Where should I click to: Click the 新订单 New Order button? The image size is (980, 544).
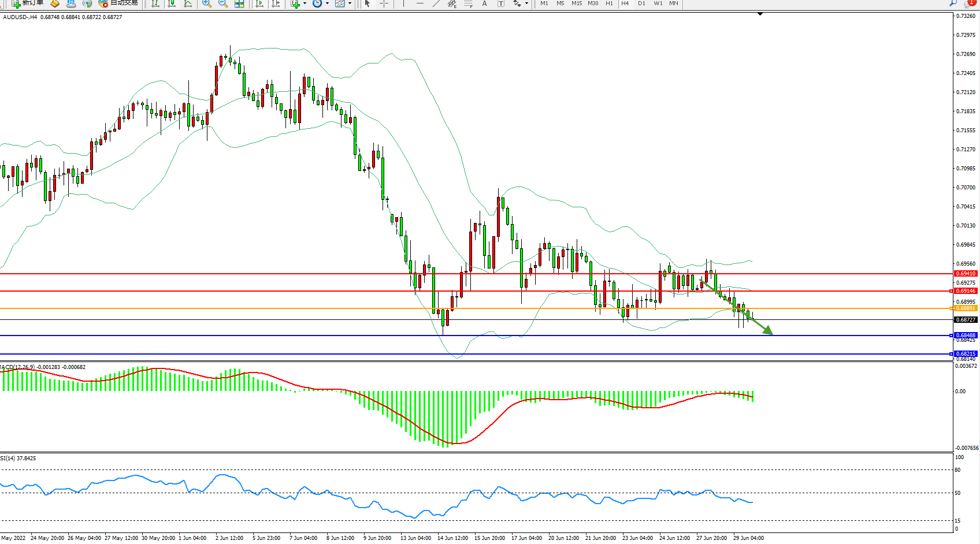(28, 3)
